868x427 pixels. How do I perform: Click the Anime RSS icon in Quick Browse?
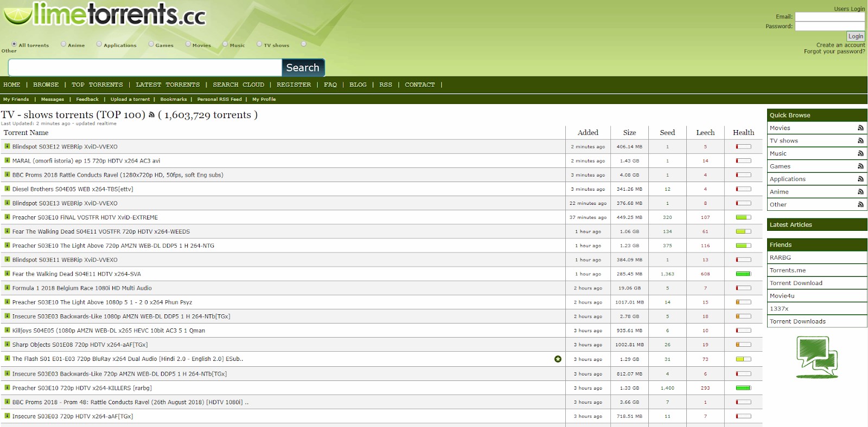[860, 192]
